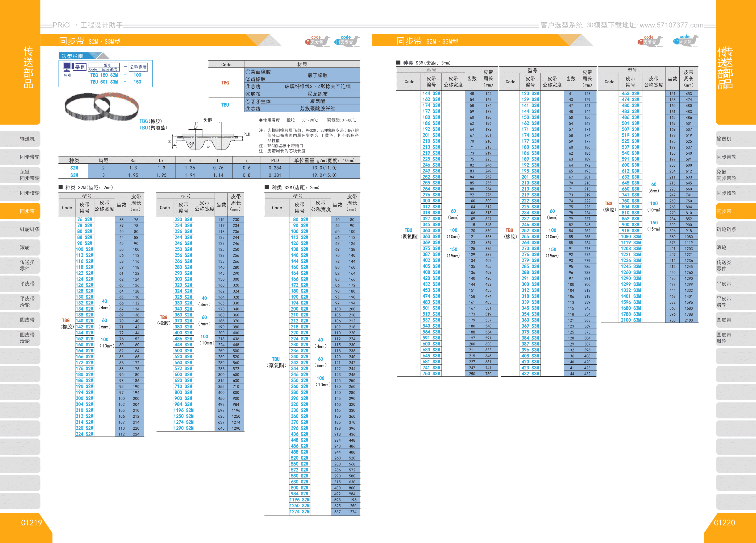
Task: Select the 同步惰轮 tab on the right edge
Action: [x=736, y=193]
